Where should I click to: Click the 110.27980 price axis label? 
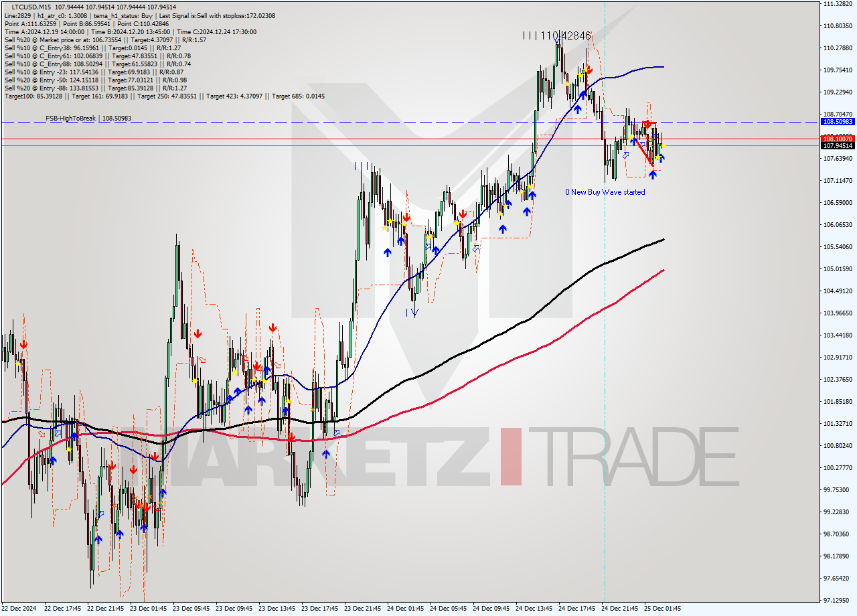838,48
